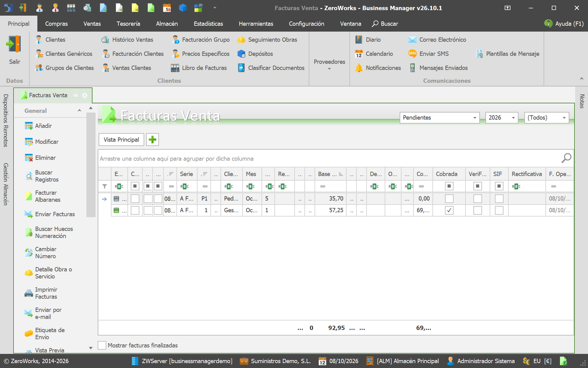Click the Vista Principal button
588x368 pixels.
[x=121, y=140]
